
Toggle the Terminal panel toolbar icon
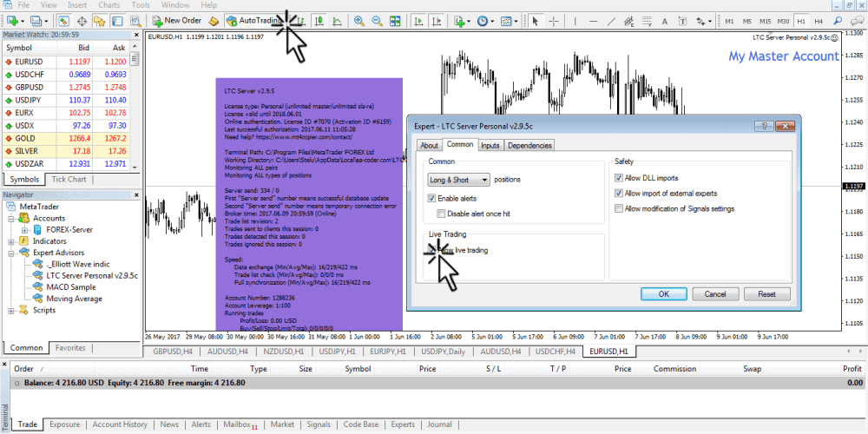click(x=117, y=21)
